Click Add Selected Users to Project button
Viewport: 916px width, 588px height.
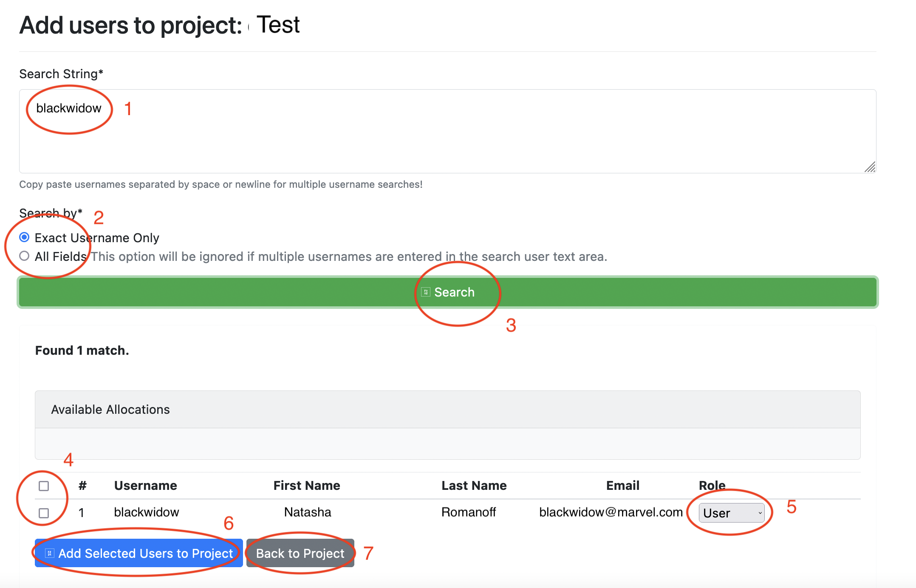(x=139, y=553)
